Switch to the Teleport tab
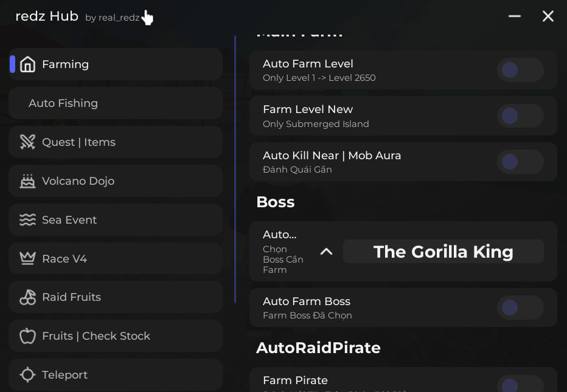 pyautogui.click(x=116, y=374)
